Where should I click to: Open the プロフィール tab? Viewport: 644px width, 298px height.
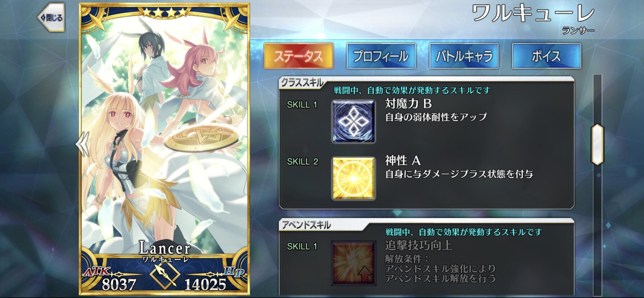(x=381, y=56)
